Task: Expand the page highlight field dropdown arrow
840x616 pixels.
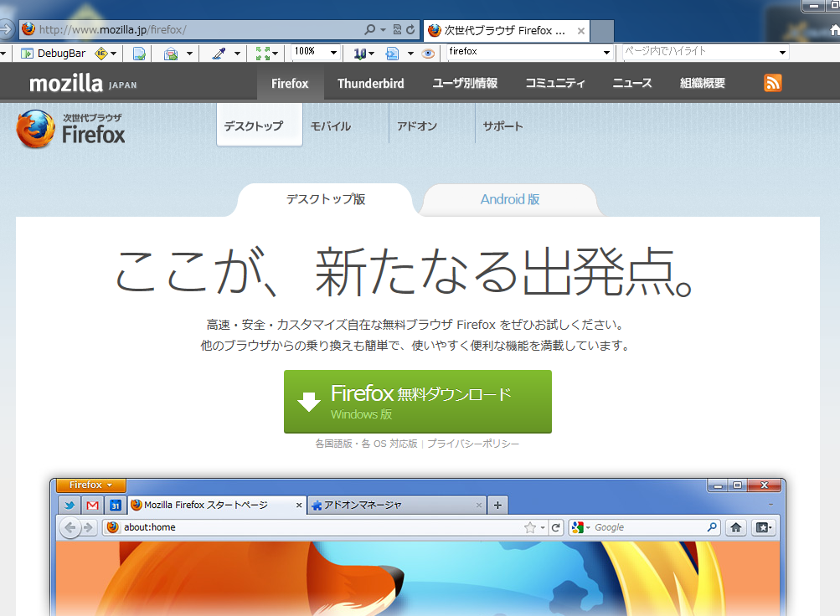Action: 782,52
